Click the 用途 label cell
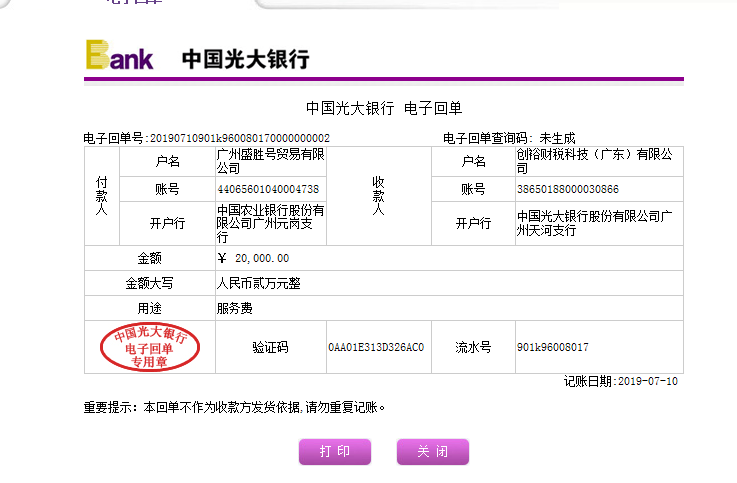This screenshot has height=483, width=737. click(x=149, y=308)
